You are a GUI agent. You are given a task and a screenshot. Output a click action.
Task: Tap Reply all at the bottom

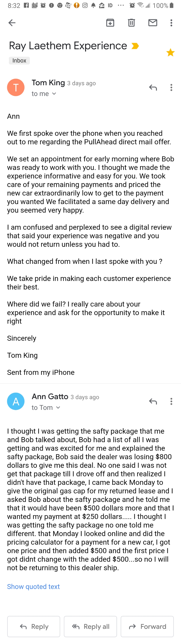(x=90, y=627)
